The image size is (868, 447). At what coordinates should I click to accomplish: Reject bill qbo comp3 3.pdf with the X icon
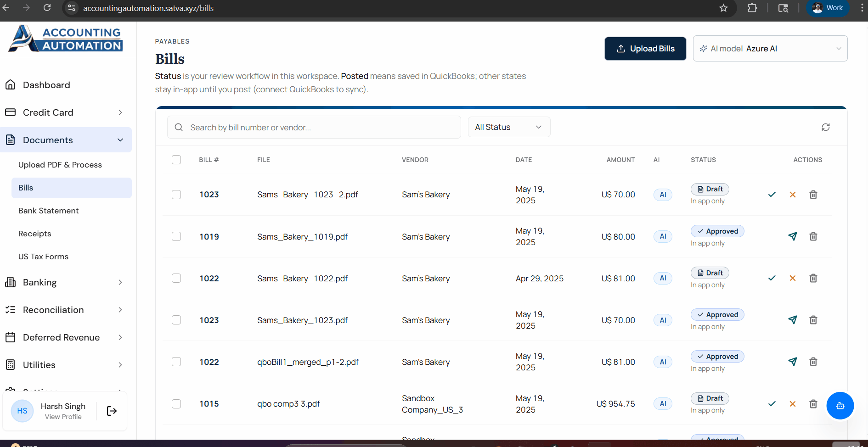click(793, 404)
